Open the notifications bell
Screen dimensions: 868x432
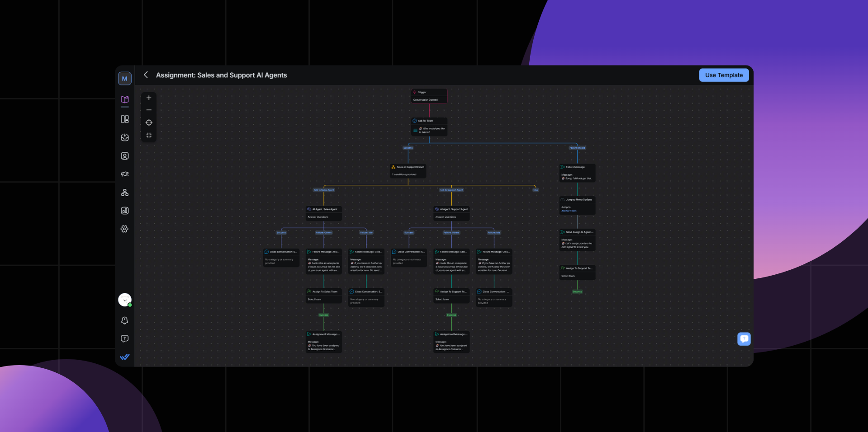tap(125, 320)
